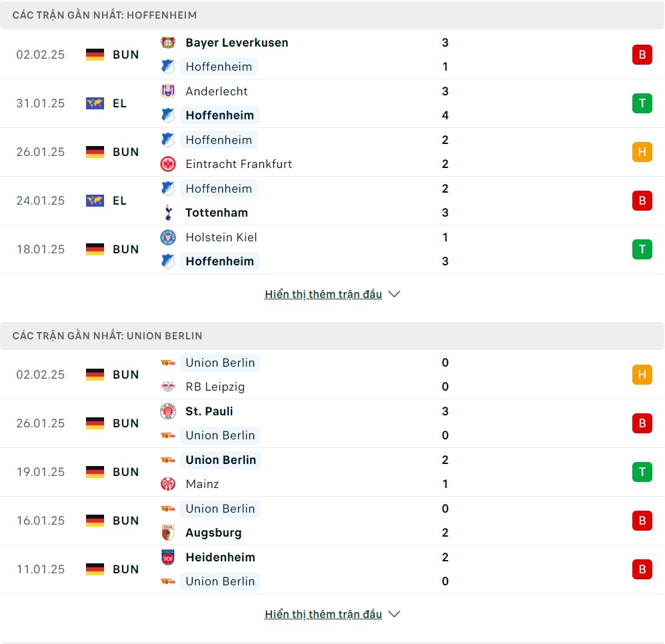
Task: Expand more Union Berlin matches via chevron
Action: (x=394, y=614)
